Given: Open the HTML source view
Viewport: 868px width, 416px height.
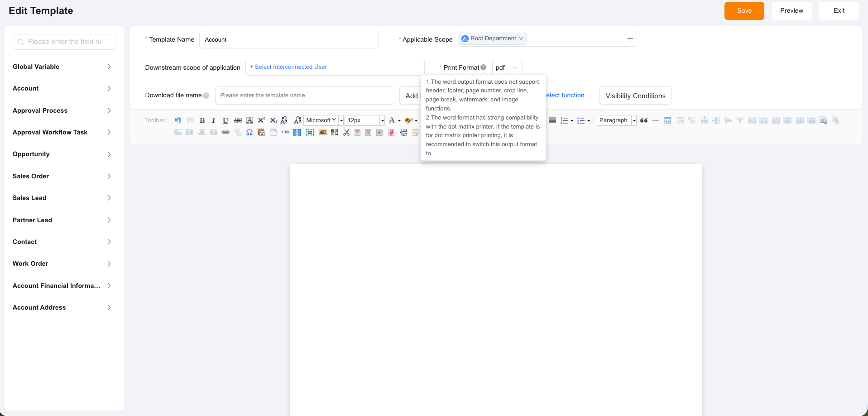Looking at the screenshot, I should [285, 132].
